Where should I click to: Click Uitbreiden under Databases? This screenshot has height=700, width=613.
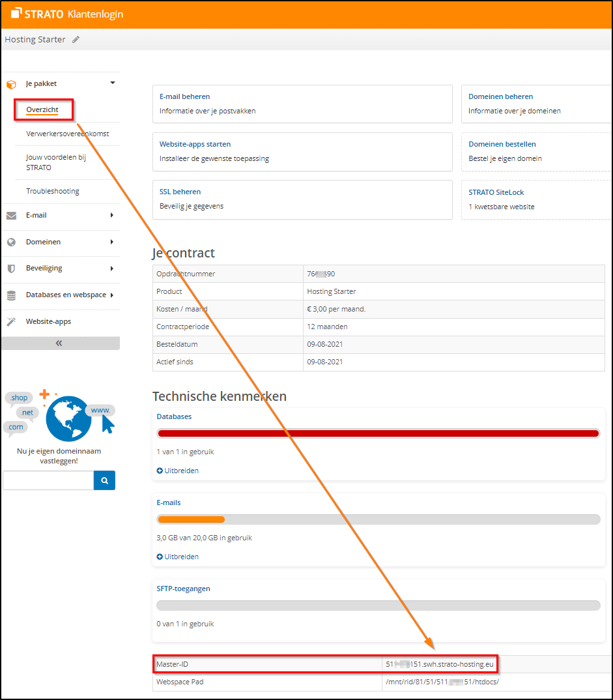178,471
